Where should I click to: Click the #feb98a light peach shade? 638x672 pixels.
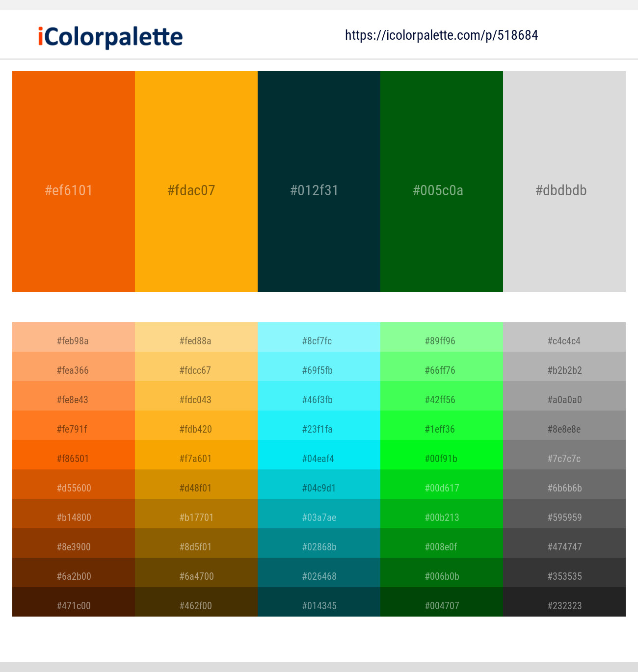click(x=74, y=337)
